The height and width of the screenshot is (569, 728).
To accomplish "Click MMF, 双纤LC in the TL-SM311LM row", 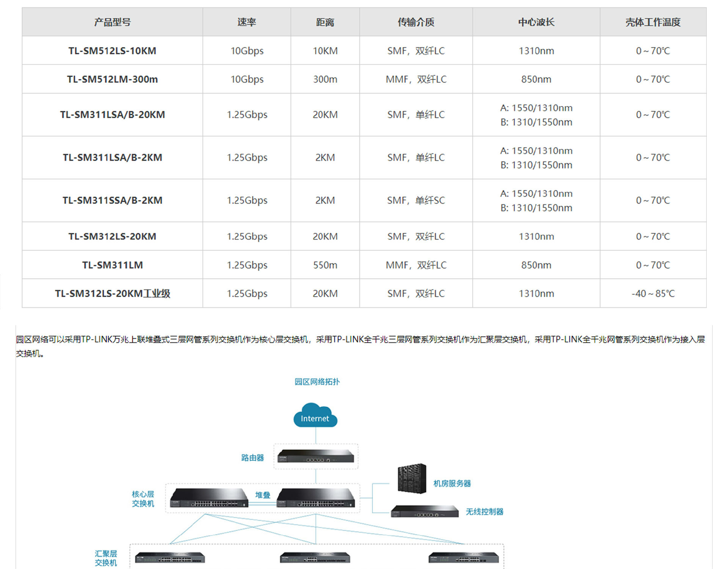I will click(x=416, y=265).
